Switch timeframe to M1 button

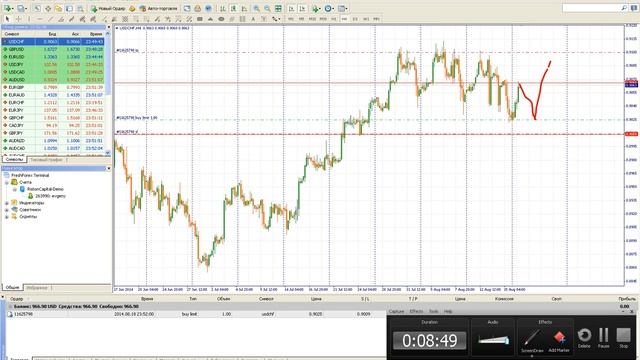tap(291, 19)
